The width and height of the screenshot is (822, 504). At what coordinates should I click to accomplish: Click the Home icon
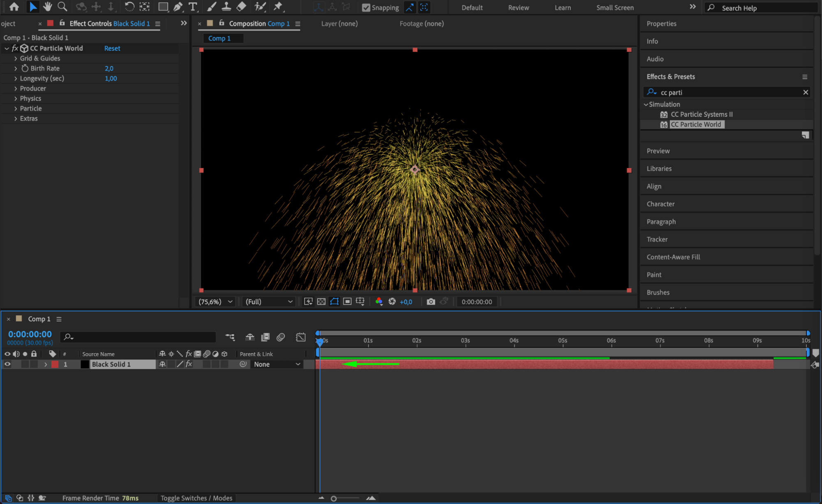pos(14,7)
